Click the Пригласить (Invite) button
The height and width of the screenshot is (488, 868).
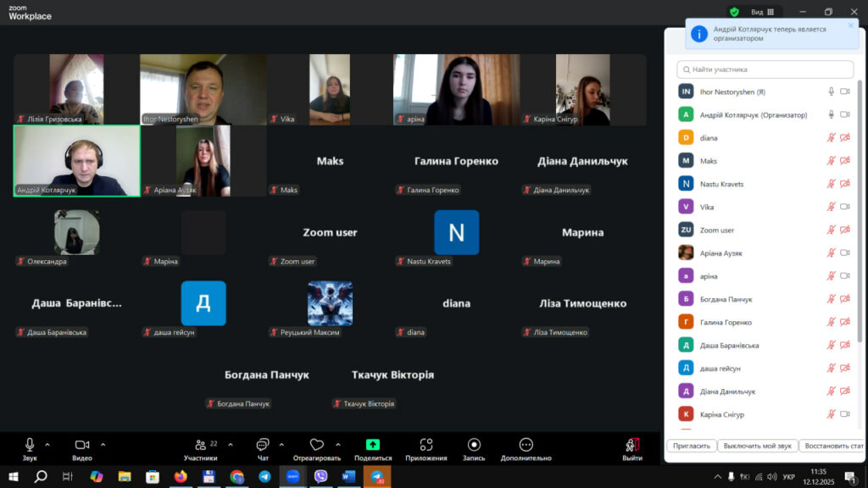coord(691,446)
